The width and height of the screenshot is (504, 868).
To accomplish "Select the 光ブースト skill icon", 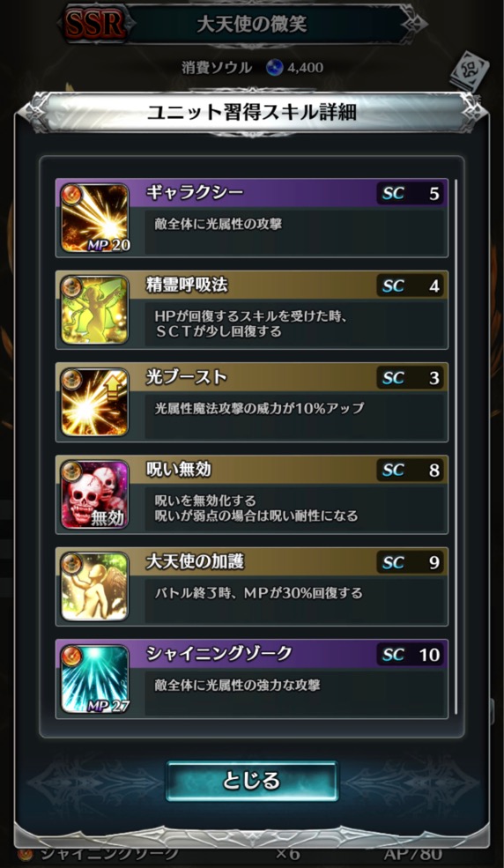I will coord(94,403).
